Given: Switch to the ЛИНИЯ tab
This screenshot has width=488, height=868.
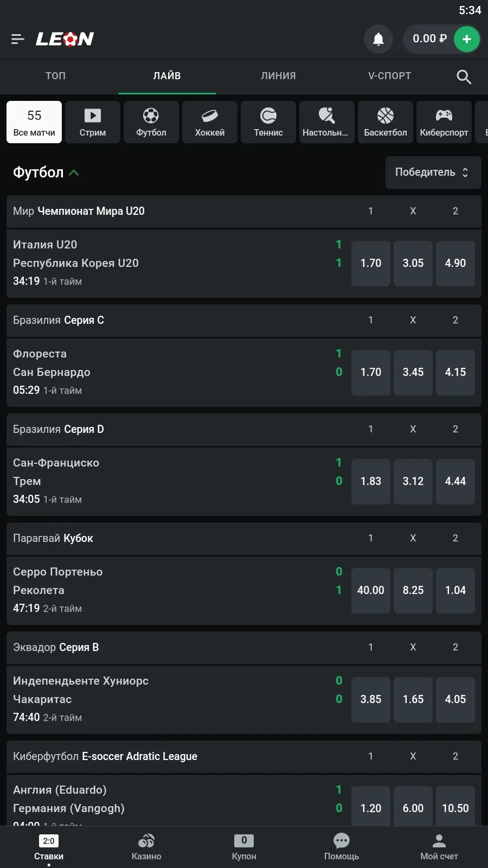Looking at the screenshot, I should coord(278,76).
